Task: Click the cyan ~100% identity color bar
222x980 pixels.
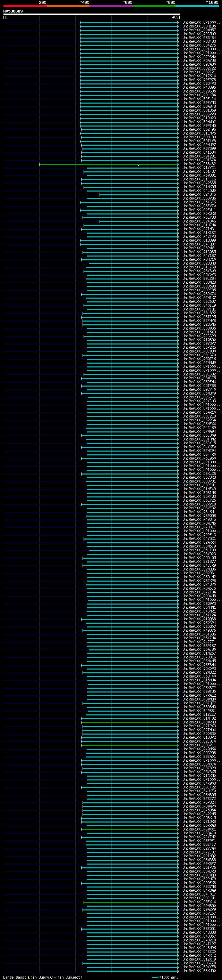Action: pos(197,7)
